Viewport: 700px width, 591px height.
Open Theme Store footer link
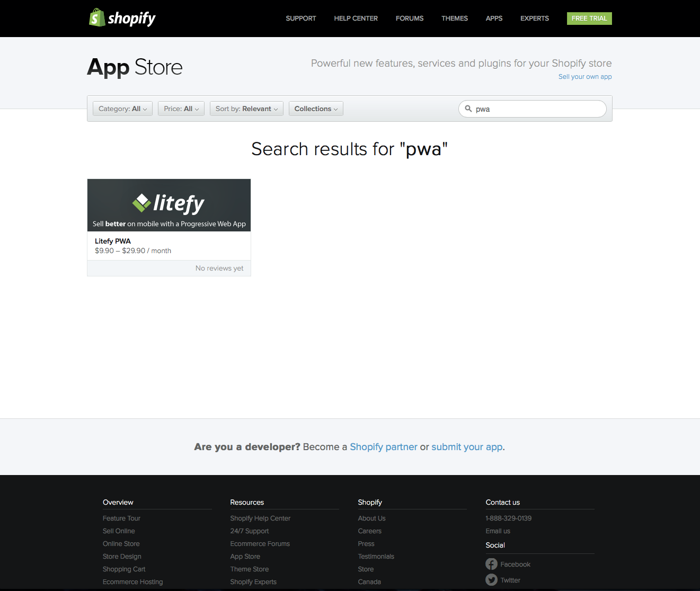click(x=250, y=569)
